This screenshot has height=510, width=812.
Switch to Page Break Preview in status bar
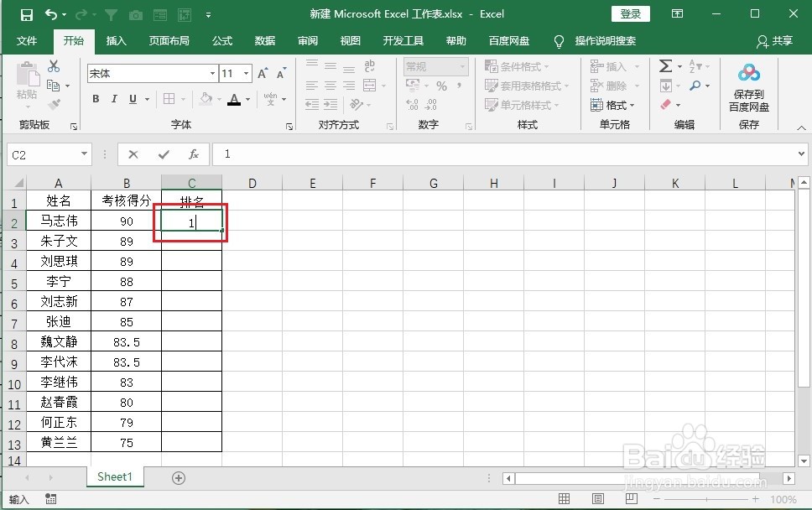[632, 498]
